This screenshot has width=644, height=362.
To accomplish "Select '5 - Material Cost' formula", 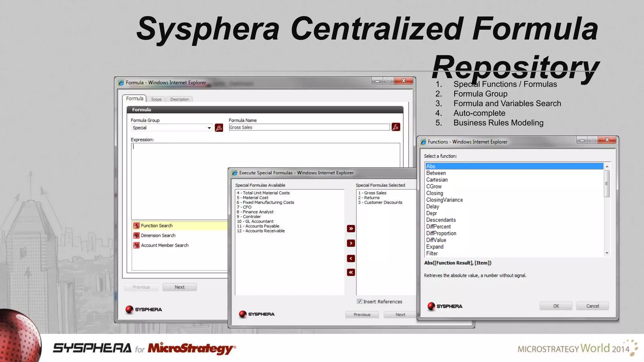I will point(253,198).
